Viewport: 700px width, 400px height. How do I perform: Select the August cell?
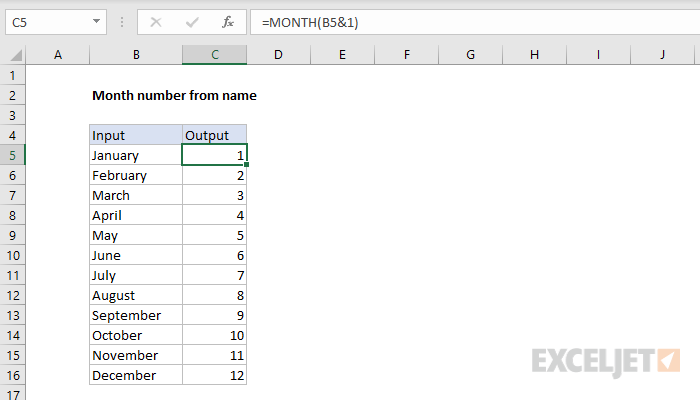(x=136, y=295)
